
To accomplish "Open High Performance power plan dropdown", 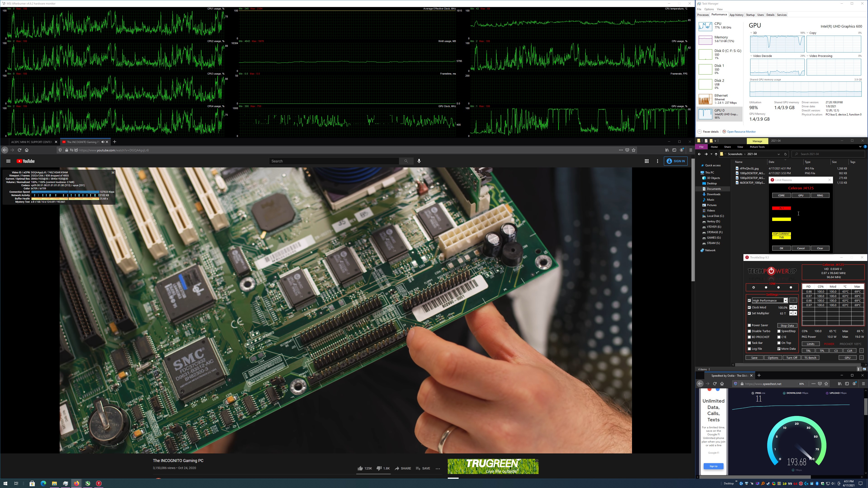I will 785,300.
